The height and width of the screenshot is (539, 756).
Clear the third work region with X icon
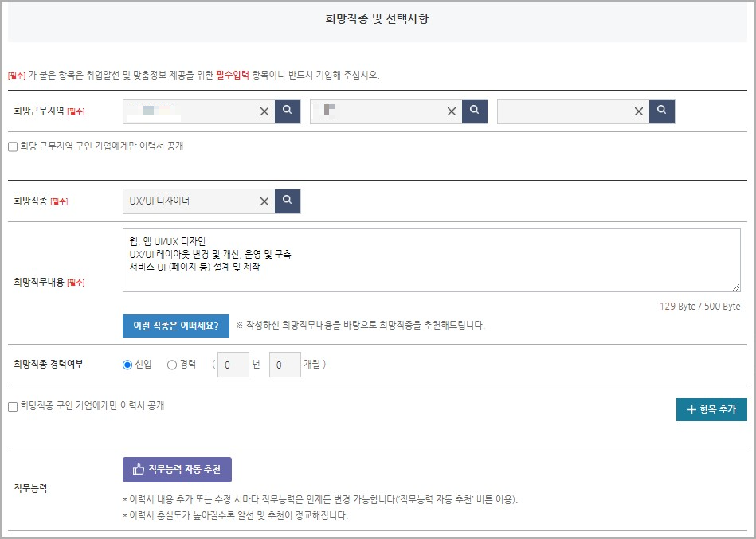click(x=639, y=111)
